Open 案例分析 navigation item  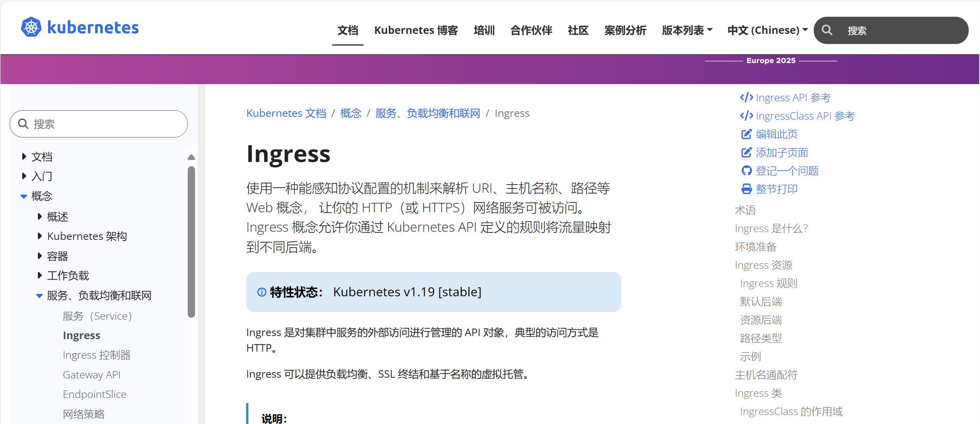[x=625, y=30]
